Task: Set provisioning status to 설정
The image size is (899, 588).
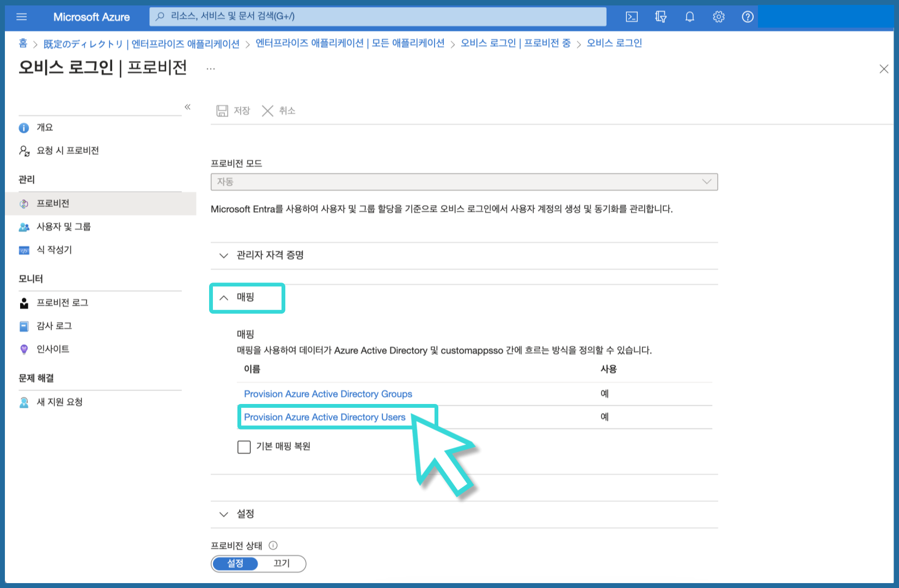Action: pos(235,563)
